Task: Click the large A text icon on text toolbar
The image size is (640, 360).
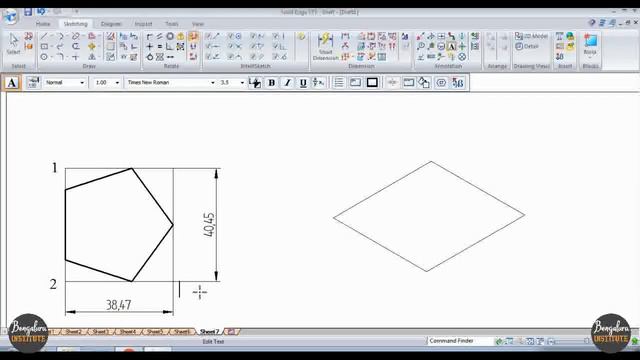Action: click(12, 83)
